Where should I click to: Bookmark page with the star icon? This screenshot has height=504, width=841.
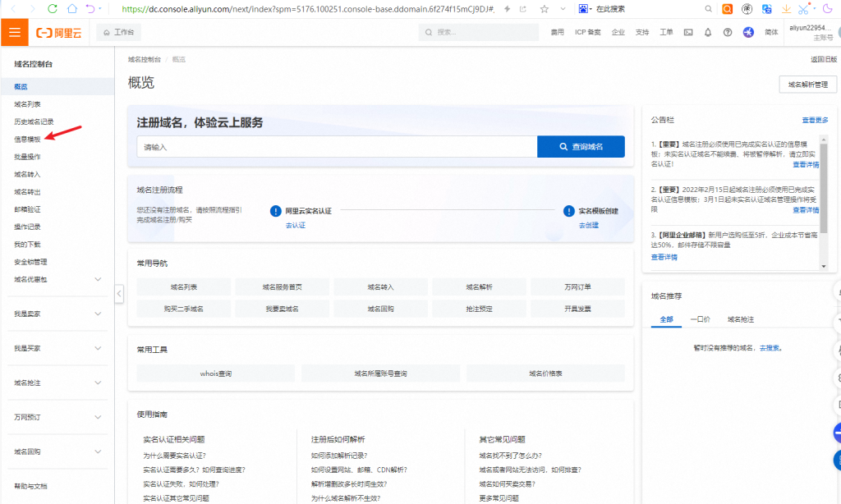(x=545, y=9)
